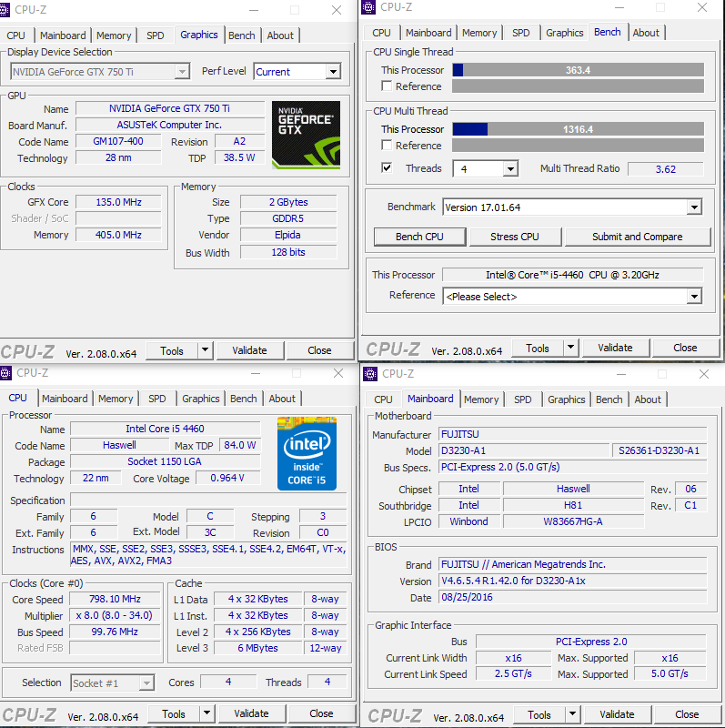The image size is (725, 728).
Task: Click the Specification field in CPU window
Action: click(x=208, y=500)
